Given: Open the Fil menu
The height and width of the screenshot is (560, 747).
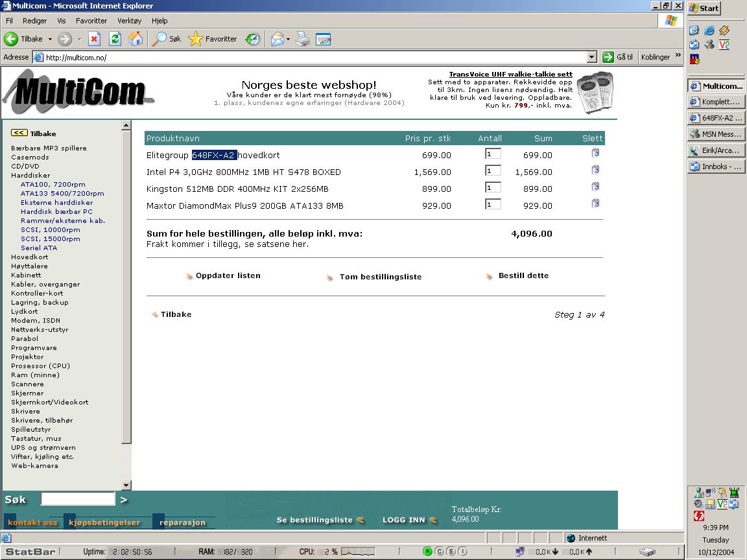Looking at the screenshot, I should pyautogui.click(x=9, y=21).
